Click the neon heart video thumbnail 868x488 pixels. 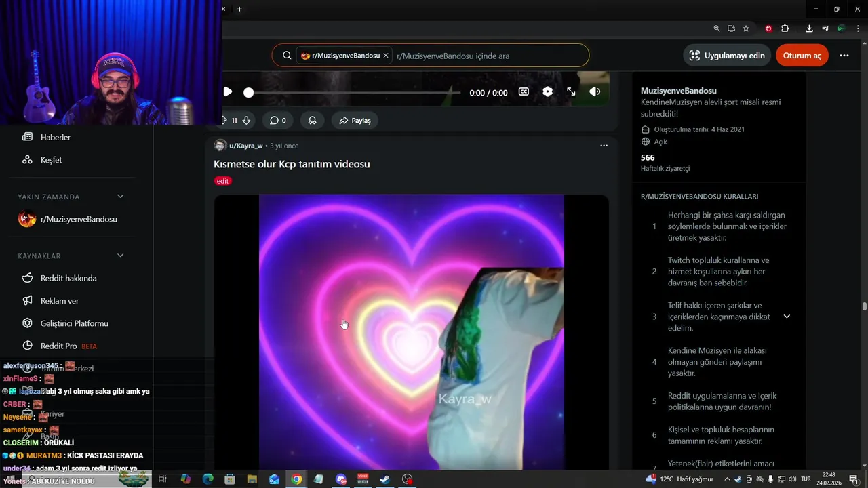[x=411, y=332]
